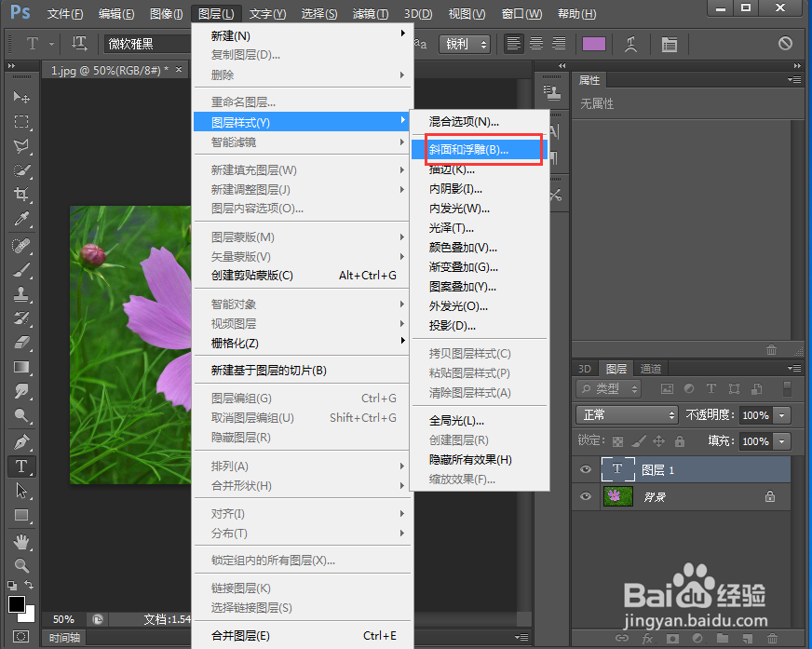Click the Create new layer icon
Image resolution: width=812 pixels, height=649 pixels.
(747, 639)
